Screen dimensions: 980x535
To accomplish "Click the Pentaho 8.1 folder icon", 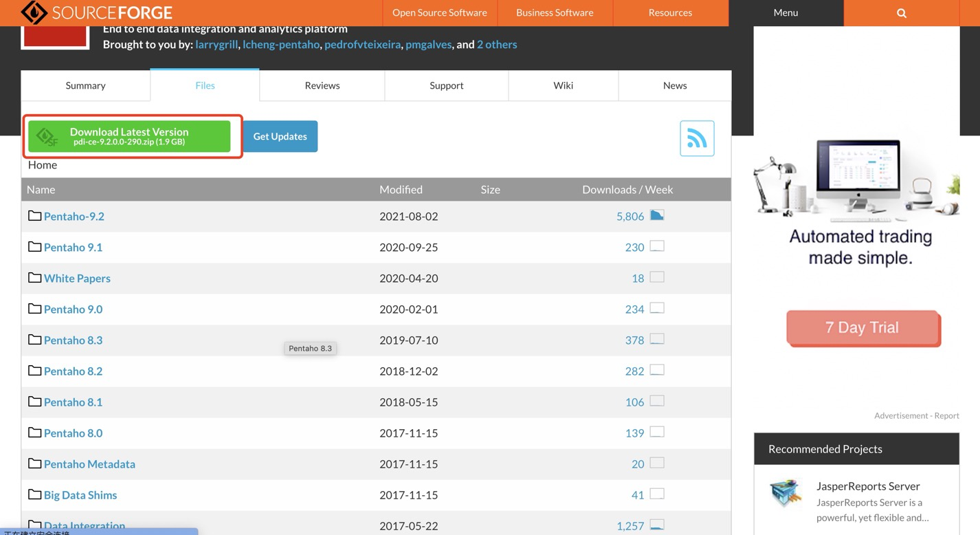I will click(34, 402).
